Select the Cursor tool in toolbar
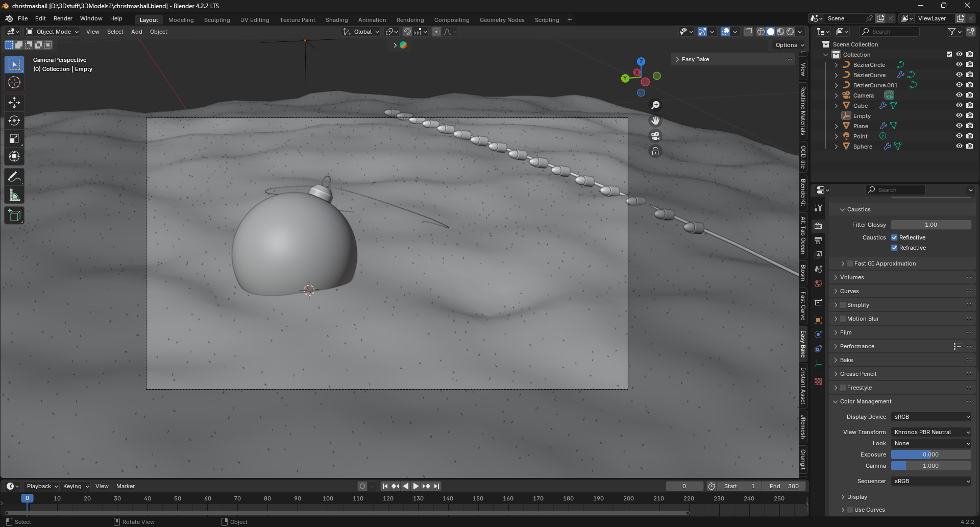 (x=14, y=82)
